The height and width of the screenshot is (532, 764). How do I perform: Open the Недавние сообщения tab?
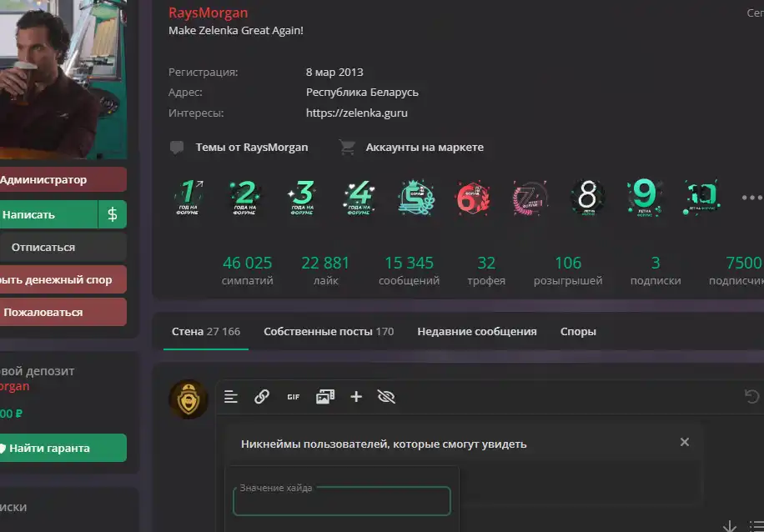click(x=477, y=331)
